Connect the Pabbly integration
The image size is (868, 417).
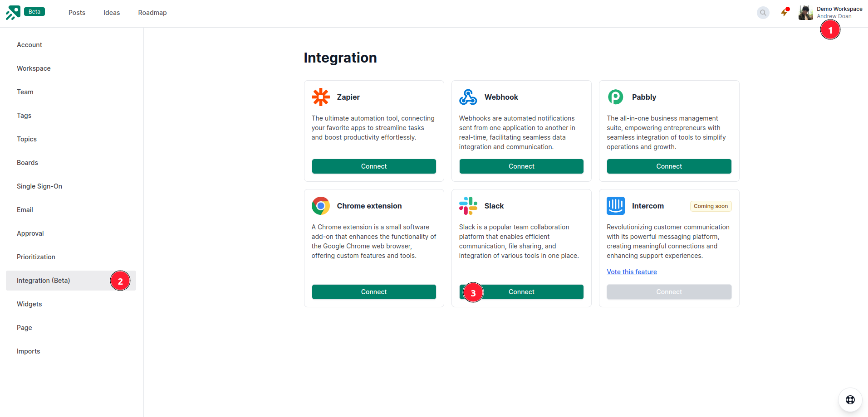coord(669,166)
